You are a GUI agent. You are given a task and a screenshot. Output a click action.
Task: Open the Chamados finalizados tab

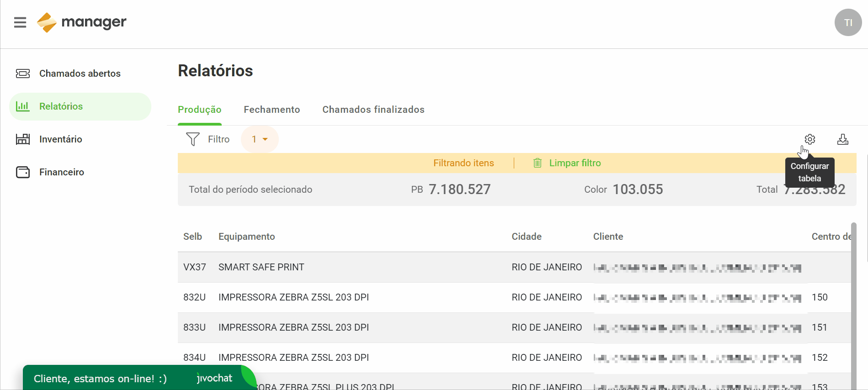(373, 110)
